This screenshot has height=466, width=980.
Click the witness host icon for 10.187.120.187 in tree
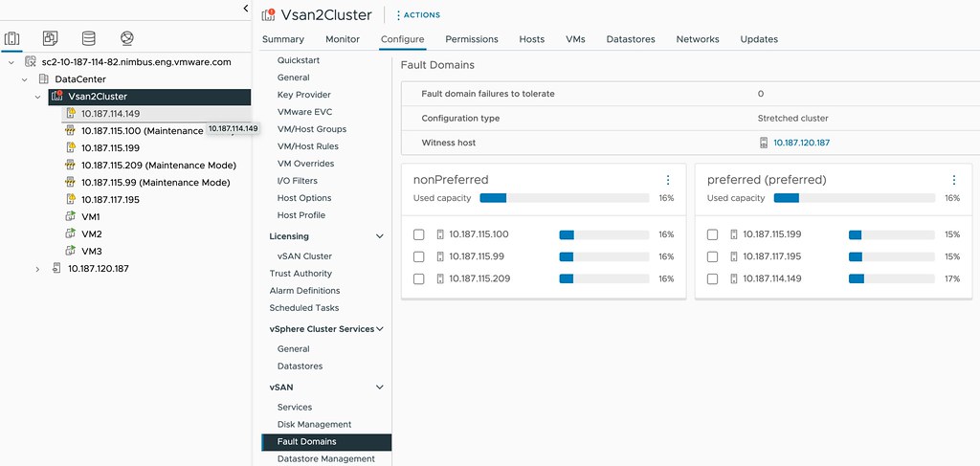tap(56, 268)
